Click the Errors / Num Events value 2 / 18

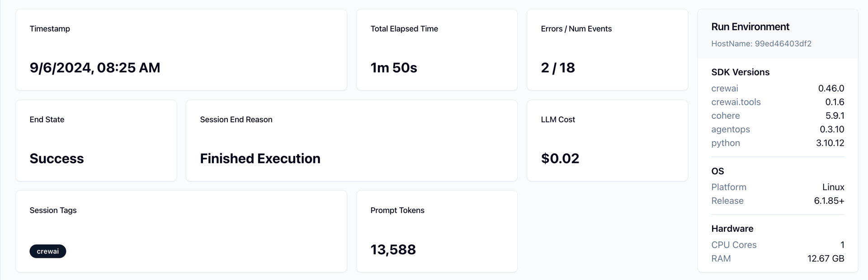557,68
